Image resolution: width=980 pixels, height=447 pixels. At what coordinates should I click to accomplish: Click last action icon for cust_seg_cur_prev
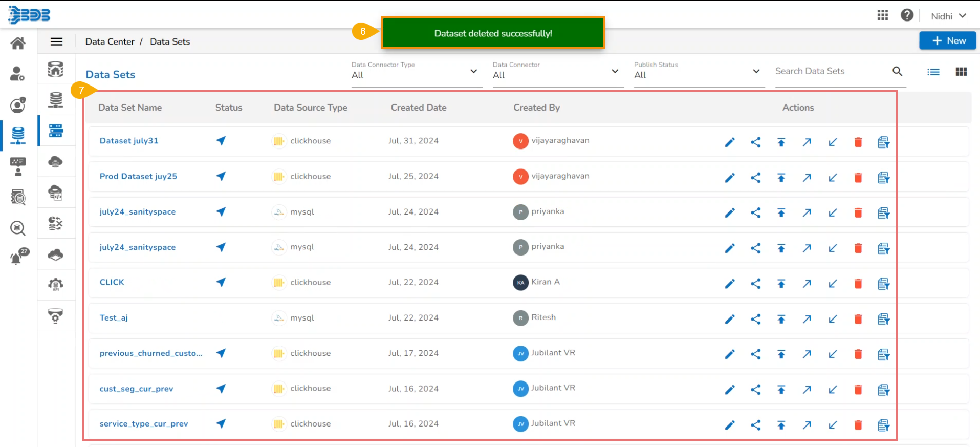883,390
